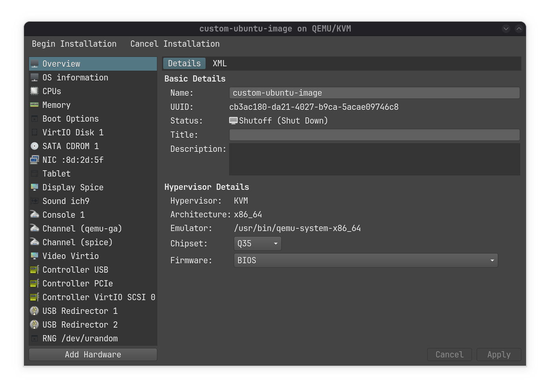Select the RNG /dev/urandom row label

point(80,339)
